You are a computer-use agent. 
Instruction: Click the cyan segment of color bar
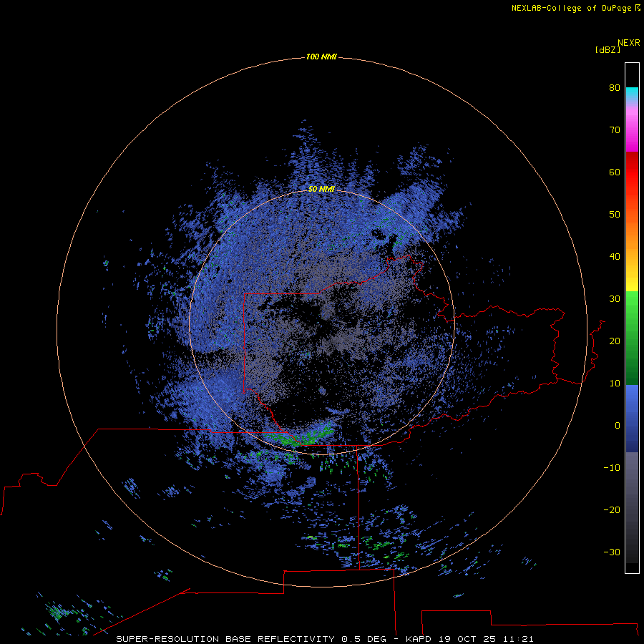[x=632, y=92]
